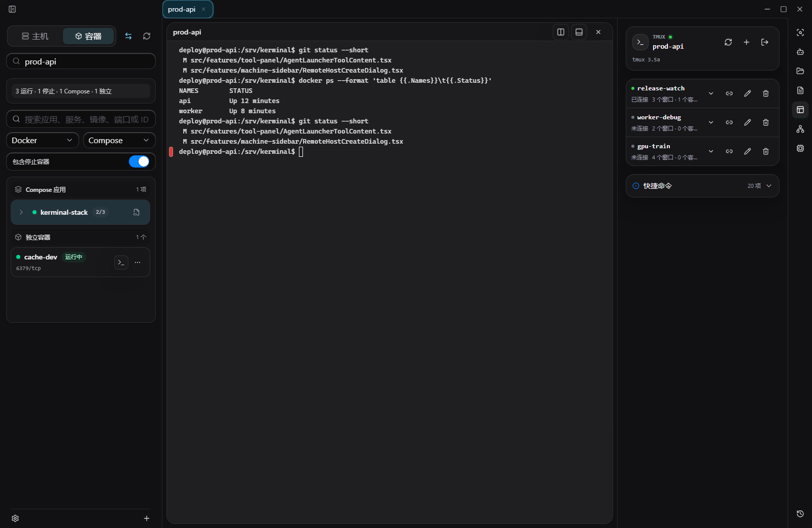Open more options for cache-dev
The width and height of the screenshot is (812, 528).
[x=138, y=262]
